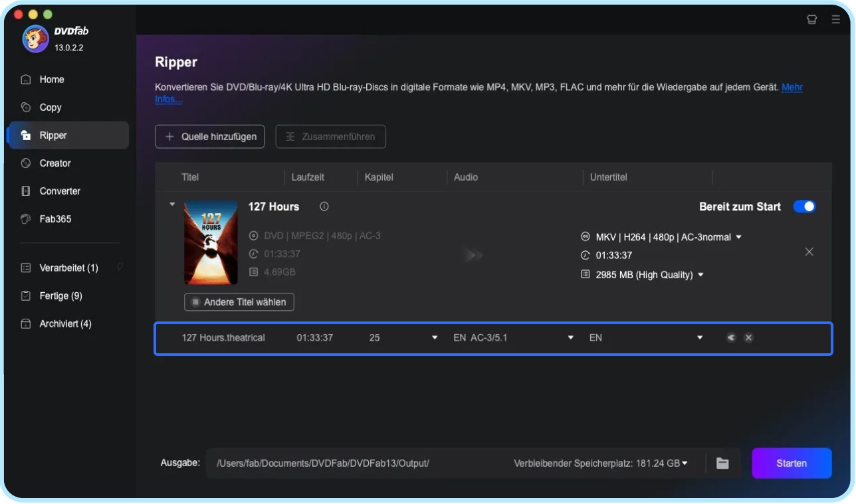Screen dimensions: 856x504
Task: Toggle the Bereit zum Start switch
Action: coord(804,207)
